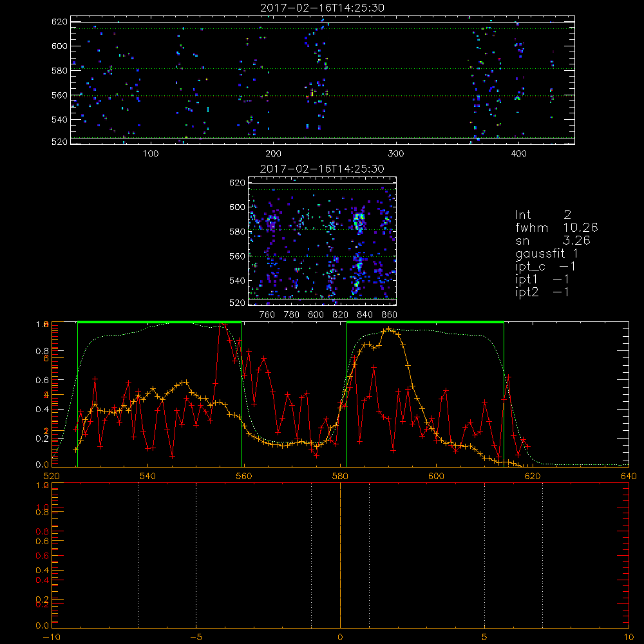The height and width of the screenshot is (644, 644).
Task: Click the tallest red curve peak near 555
Action: pyautogui.click(x=222, y=324)
